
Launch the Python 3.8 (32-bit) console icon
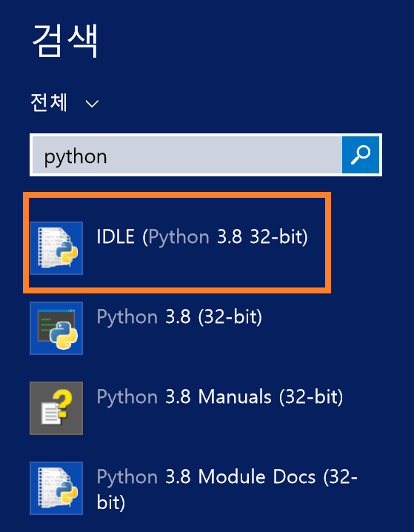tap(56, 328)
